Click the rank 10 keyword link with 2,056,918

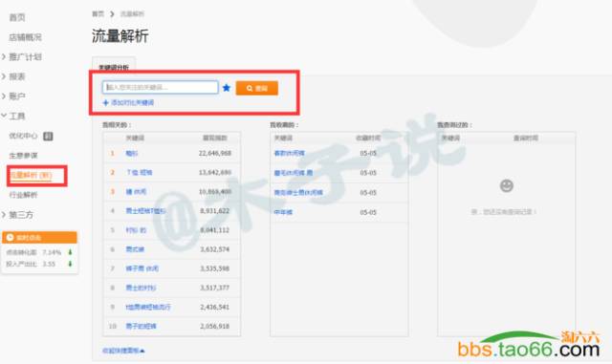142,326
